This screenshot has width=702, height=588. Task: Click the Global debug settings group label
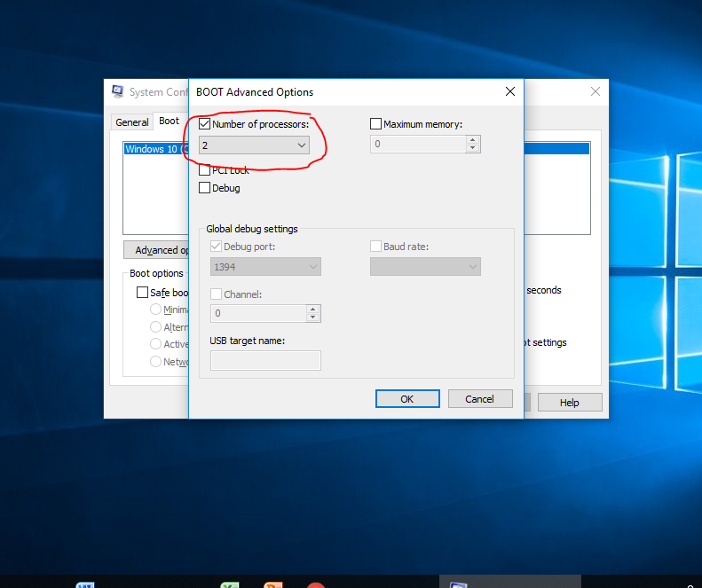click(x=252, y=229)
